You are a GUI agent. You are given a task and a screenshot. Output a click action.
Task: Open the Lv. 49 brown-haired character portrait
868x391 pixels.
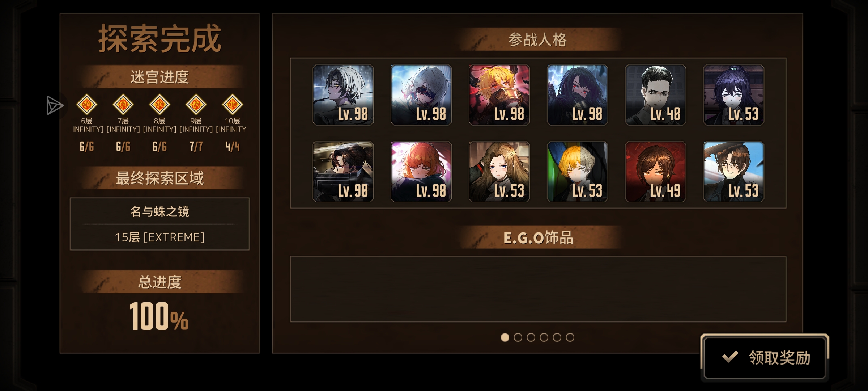pyautogui.click(x=655, y=172)
